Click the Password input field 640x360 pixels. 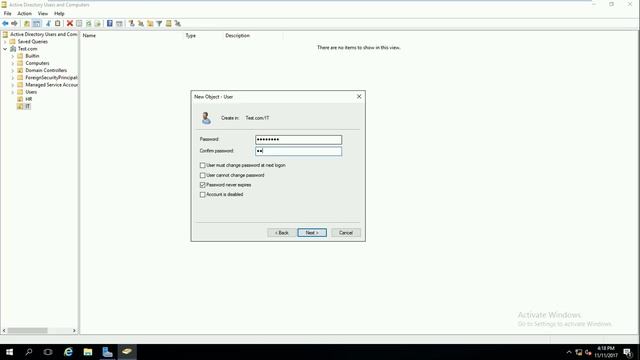click(x=298, y=140)
